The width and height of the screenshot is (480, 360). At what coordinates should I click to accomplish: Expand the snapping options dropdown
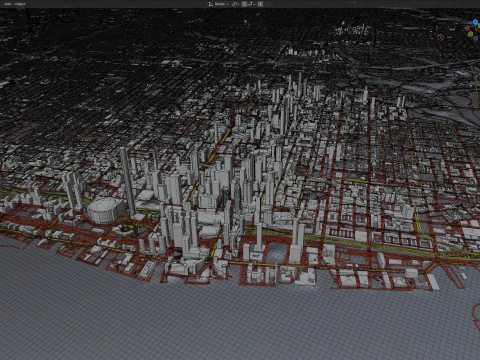pos(252,4)
